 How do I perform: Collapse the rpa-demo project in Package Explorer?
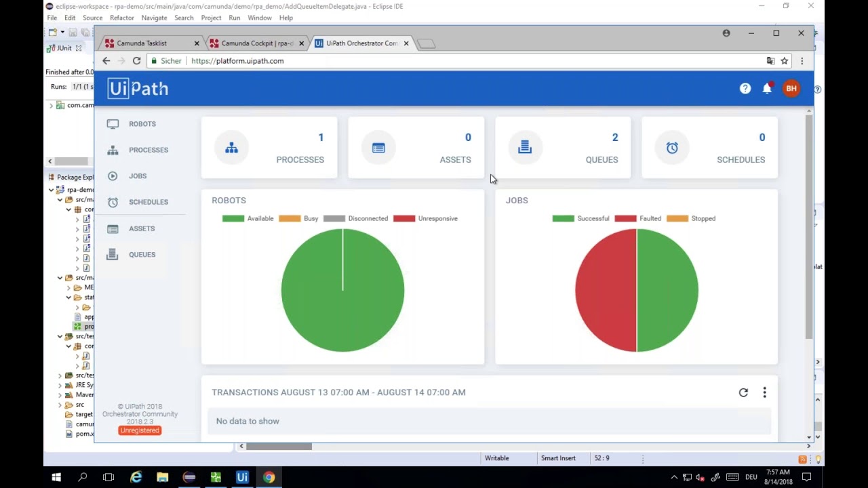tap(52, 190)
